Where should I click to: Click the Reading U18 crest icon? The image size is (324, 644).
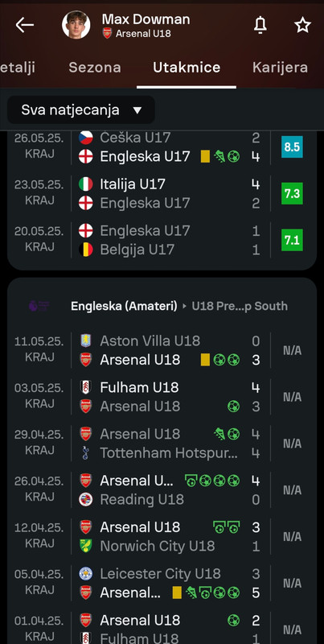point(86,499)
